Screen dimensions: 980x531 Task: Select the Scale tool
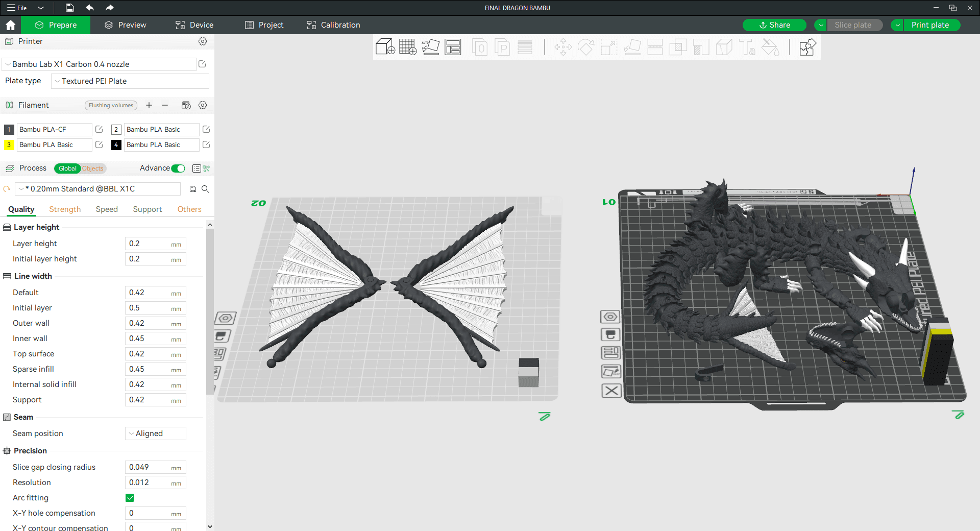(x=609, y=47)
